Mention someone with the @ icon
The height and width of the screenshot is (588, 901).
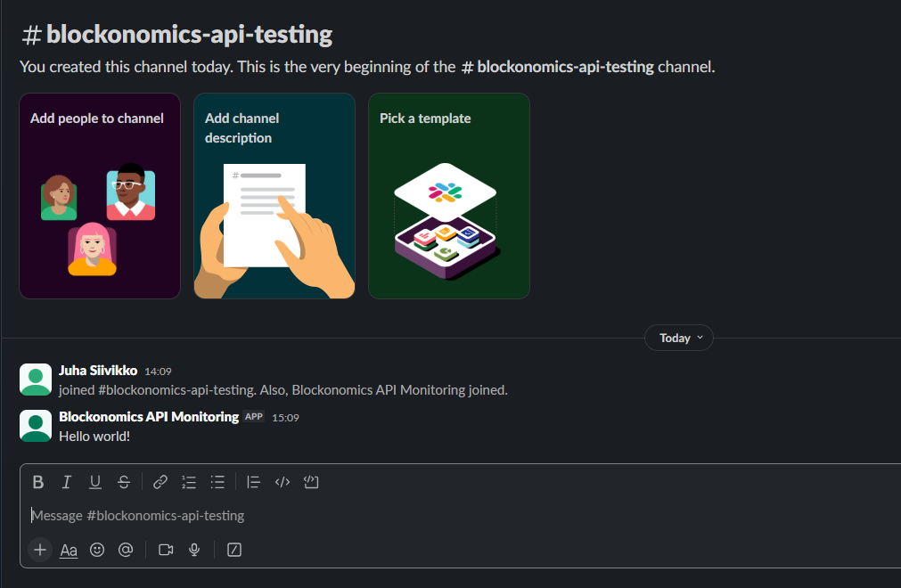pyautogui.click(x=126, y=550)
